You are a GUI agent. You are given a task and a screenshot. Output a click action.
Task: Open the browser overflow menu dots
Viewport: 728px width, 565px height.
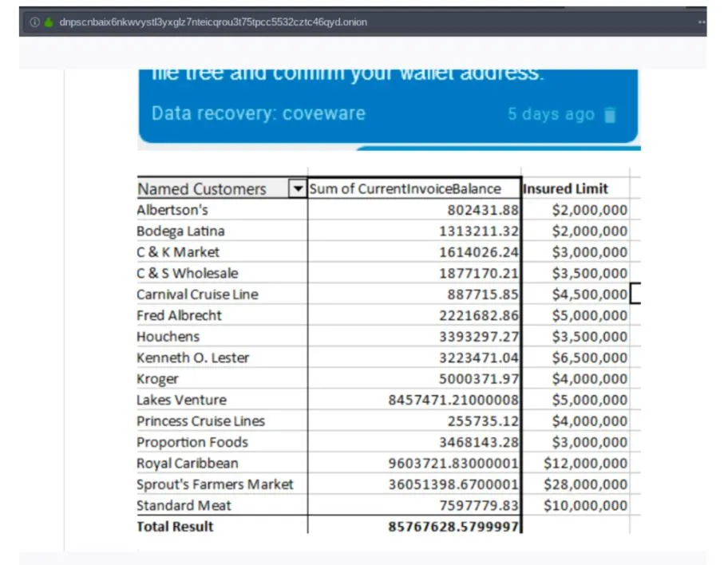pos(702,22)
